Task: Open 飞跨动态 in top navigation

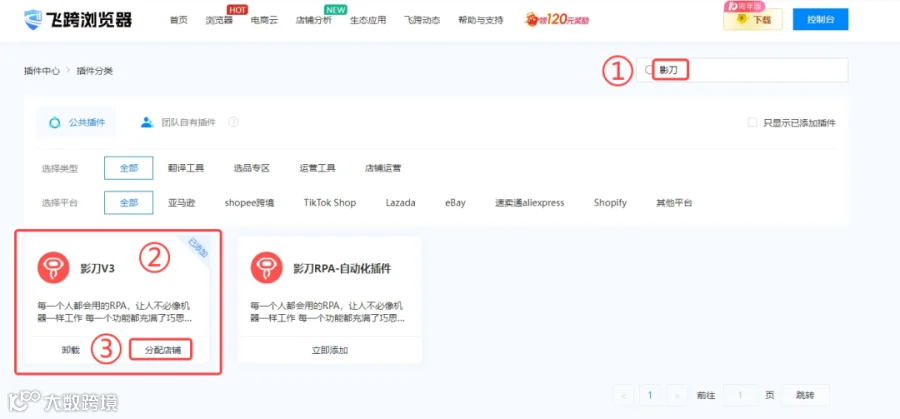Action: [x=422, y=20]
